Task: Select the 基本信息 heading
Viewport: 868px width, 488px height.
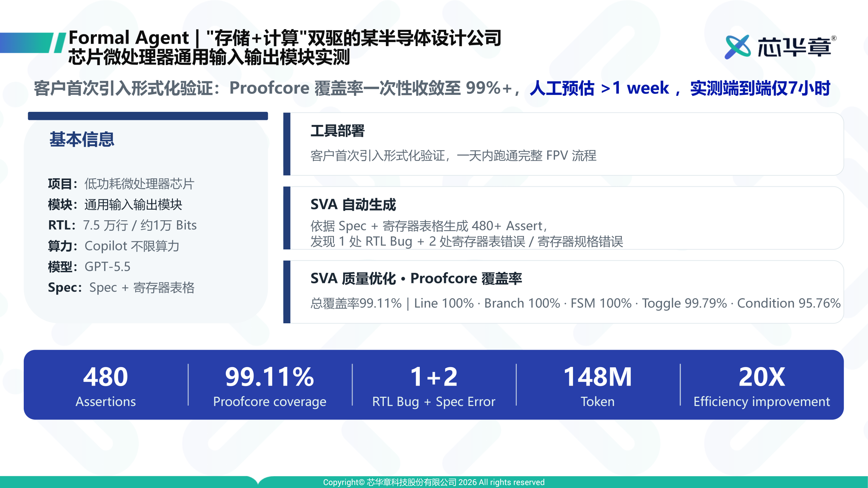Action: coord(82,139)
